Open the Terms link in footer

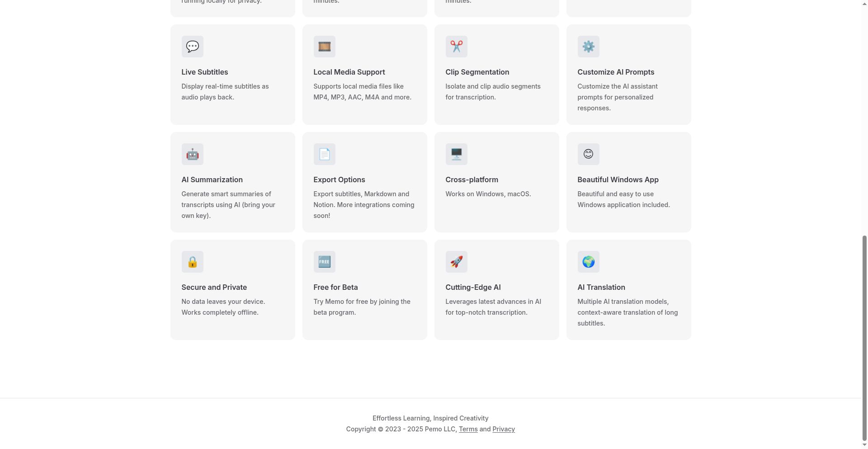point(468,429)
